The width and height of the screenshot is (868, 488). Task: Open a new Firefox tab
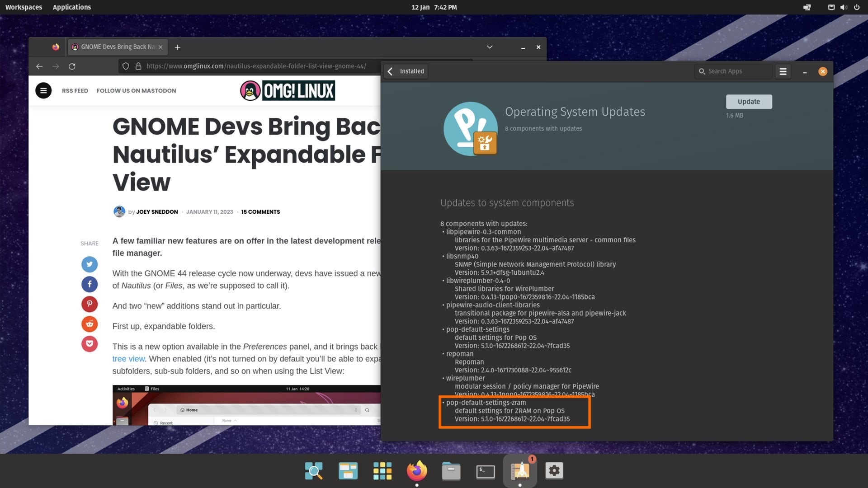click(x=178, y=47)
